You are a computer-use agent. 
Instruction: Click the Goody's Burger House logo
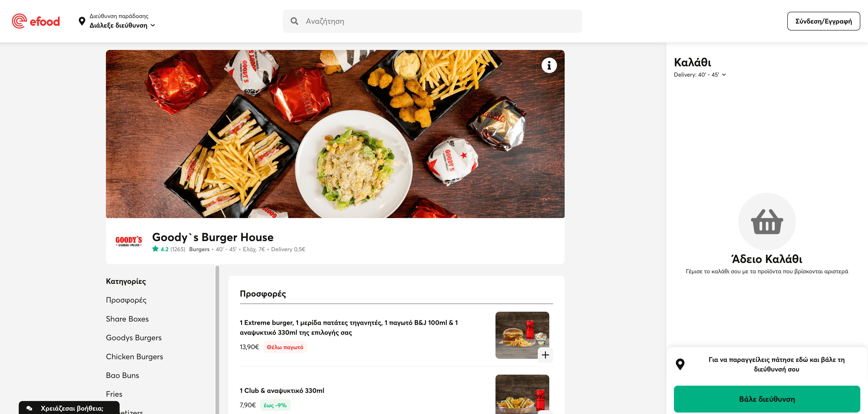click(129, 241)
